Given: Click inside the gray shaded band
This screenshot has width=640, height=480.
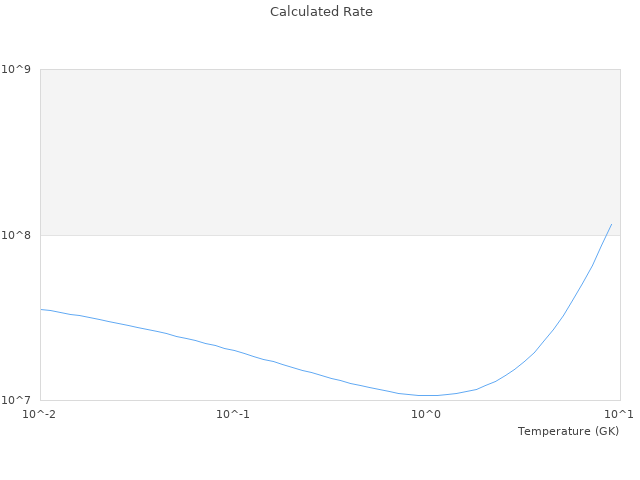Looking at the screenshot, I should 300,150.
